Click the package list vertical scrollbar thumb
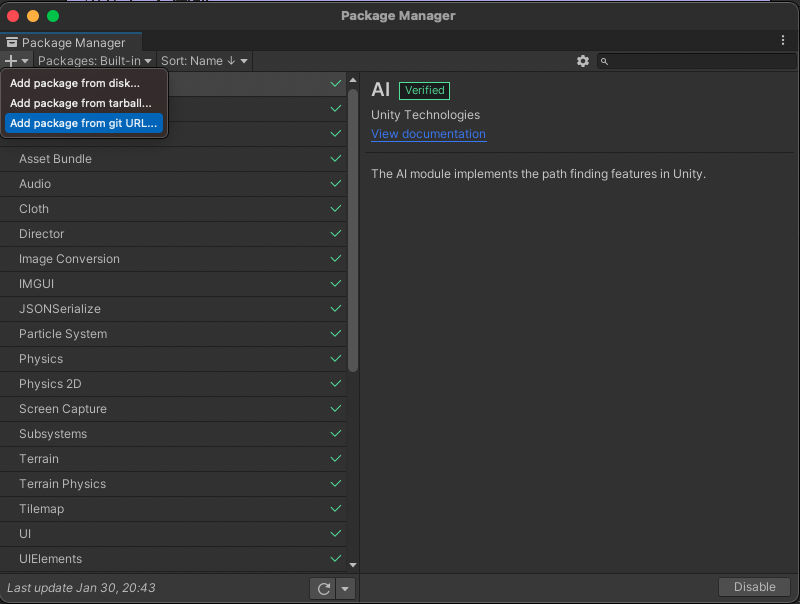 pyautogui.click(x=353, y=231)
